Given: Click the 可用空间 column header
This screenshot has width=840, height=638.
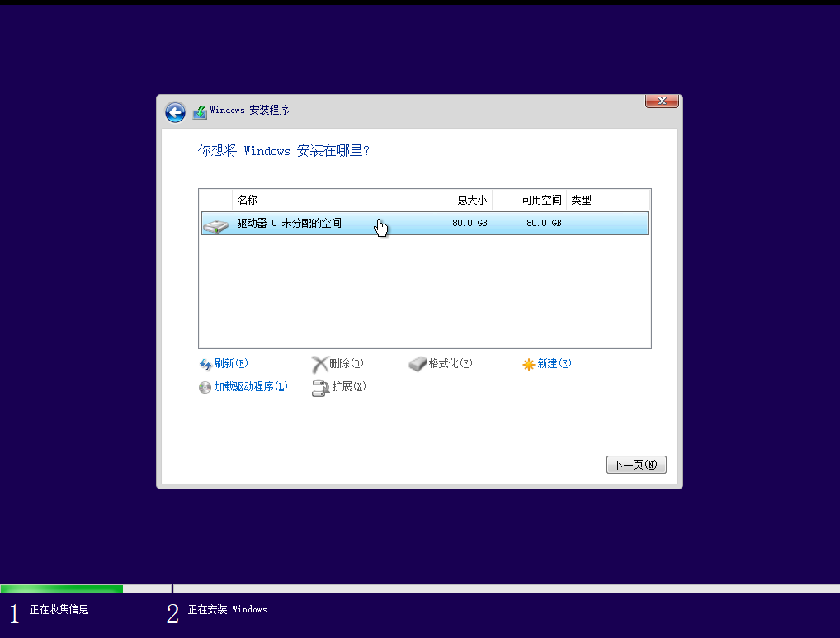Looking at the screenshot, I should (529, 200).
